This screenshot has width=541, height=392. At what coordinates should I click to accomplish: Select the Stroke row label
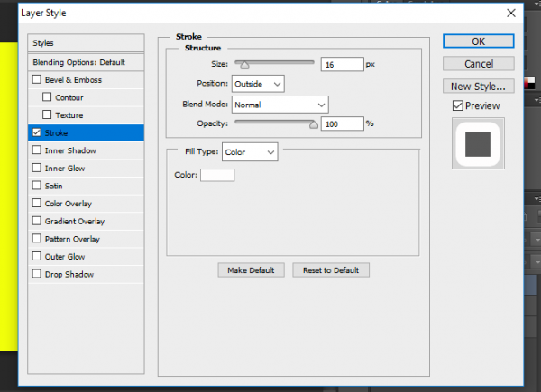pos(56,132)
